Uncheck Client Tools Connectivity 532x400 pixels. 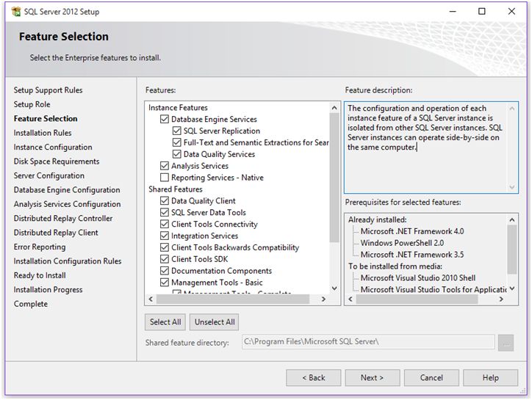point(165,224)
